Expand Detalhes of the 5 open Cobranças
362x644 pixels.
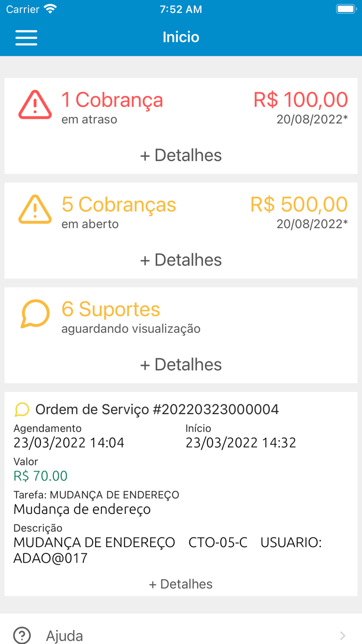point(180,259)
